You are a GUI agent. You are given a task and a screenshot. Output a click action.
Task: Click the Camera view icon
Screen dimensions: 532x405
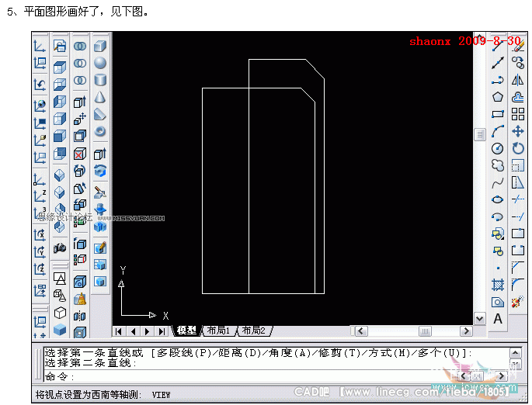(60, 247)
